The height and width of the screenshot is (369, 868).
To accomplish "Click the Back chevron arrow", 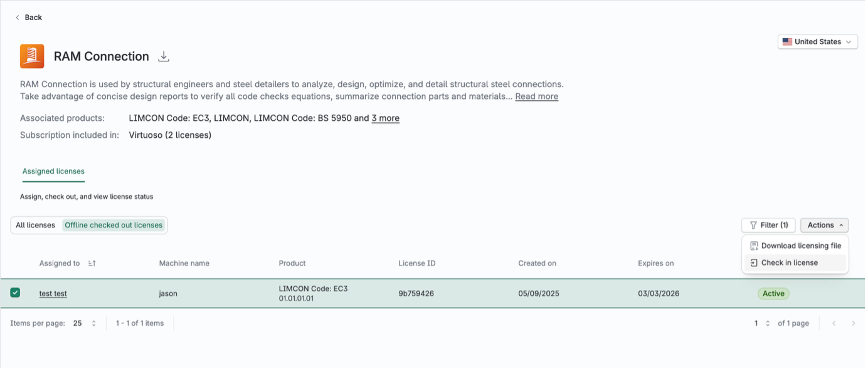I will tap(17, 18).
